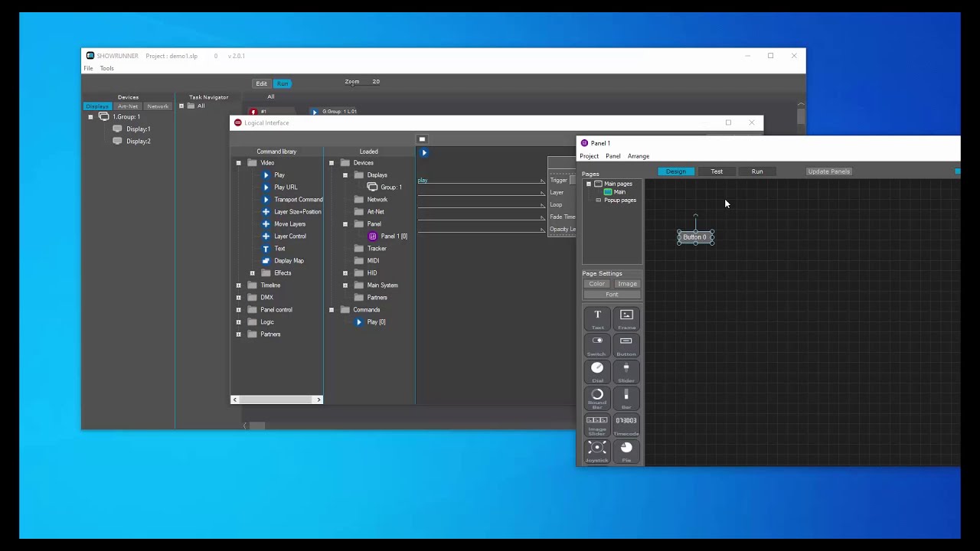Collapse the Video folder in Command library
980x551 pixels.
coord(238,163)
